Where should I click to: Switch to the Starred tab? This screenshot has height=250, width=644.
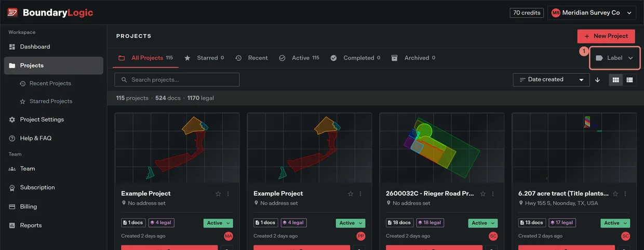204,58
